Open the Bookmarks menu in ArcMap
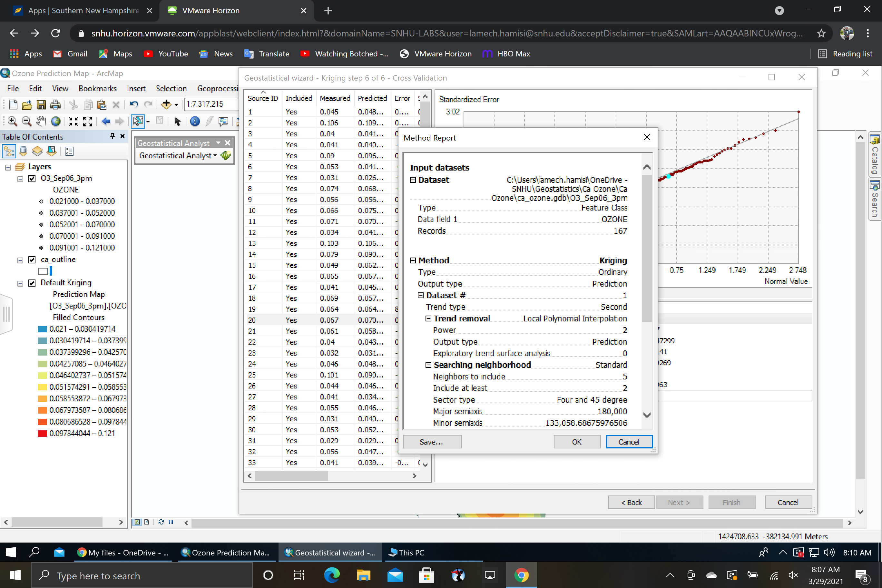 click(x=97, y=89)
